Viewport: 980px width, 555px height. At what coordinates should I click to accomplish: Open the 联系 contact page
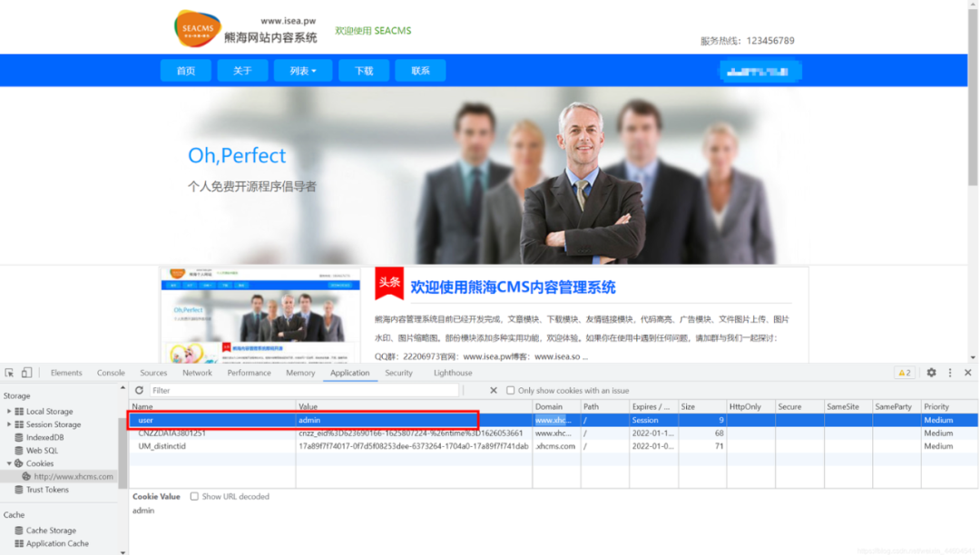(421, 71)
